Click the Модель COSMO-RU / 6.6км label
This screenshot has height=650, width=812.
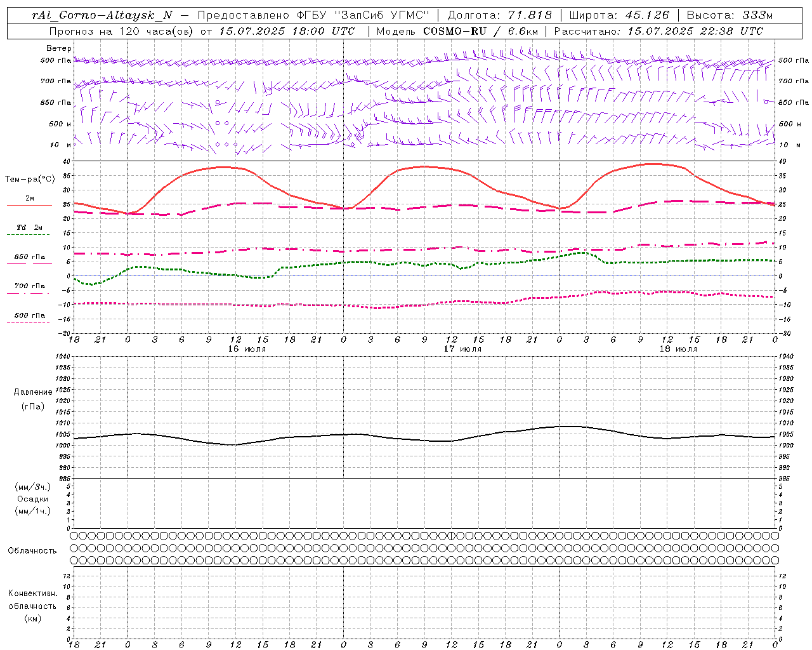[x=457, y=31]
